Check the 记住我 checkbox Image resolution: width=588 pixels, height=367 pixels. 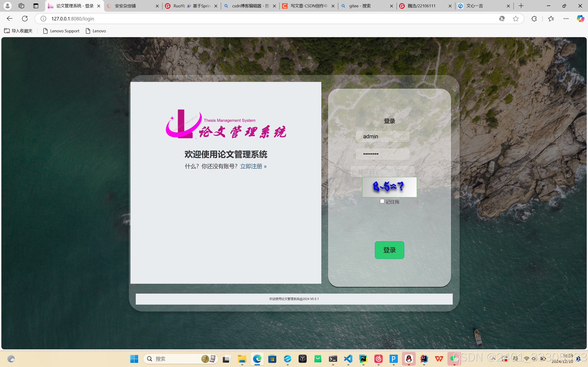(x=382, y=201)
